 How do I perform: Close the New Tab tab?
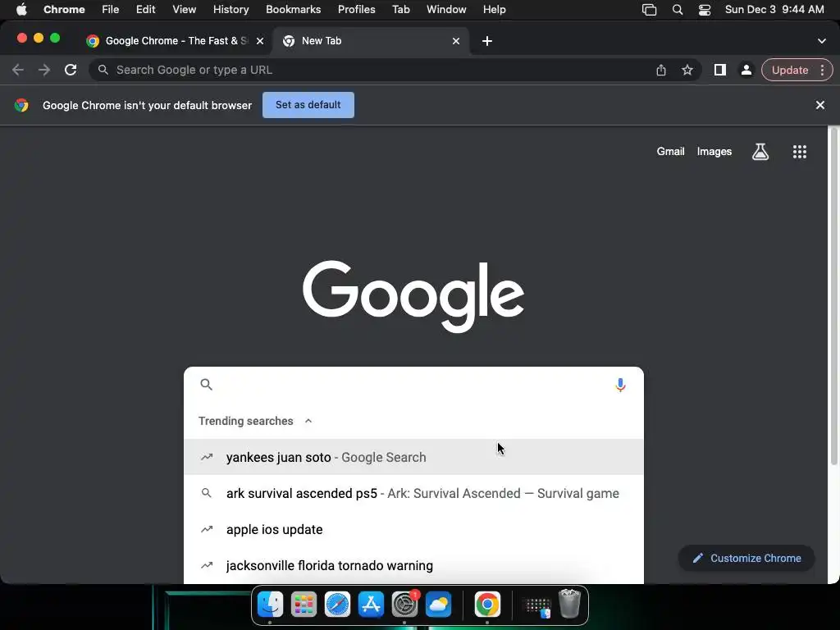point(456,41)
